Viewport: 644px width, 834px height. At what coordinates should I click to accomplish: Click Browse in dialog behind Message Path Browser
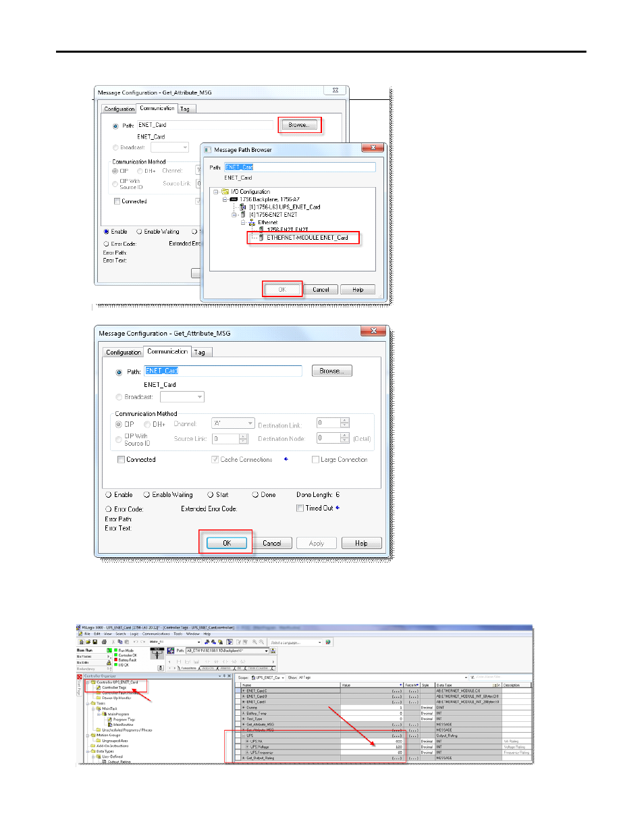299,125
